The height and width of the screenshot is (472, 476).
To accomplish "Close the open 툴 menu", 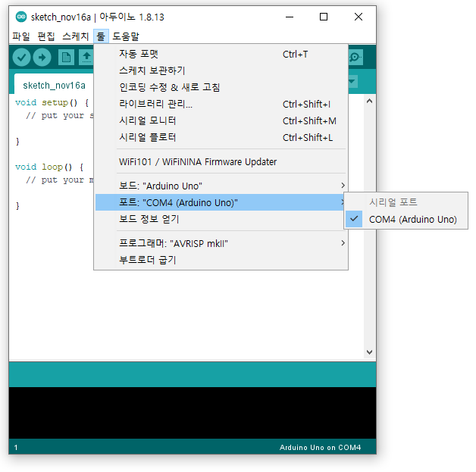I will click(101, 36).
